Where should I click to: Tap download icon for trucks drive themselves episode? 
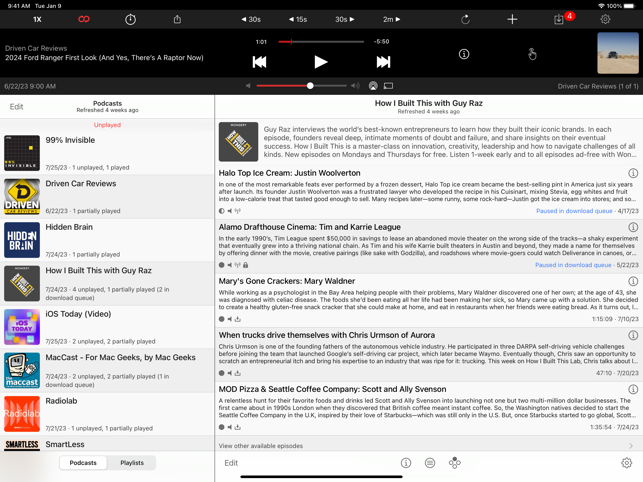[x=237, y=373]
